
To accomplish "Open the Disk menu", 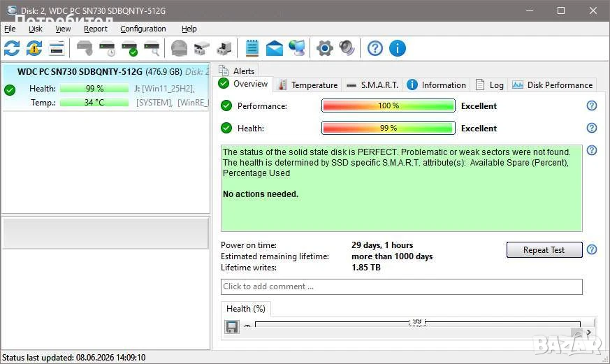I will click(36, 29).
